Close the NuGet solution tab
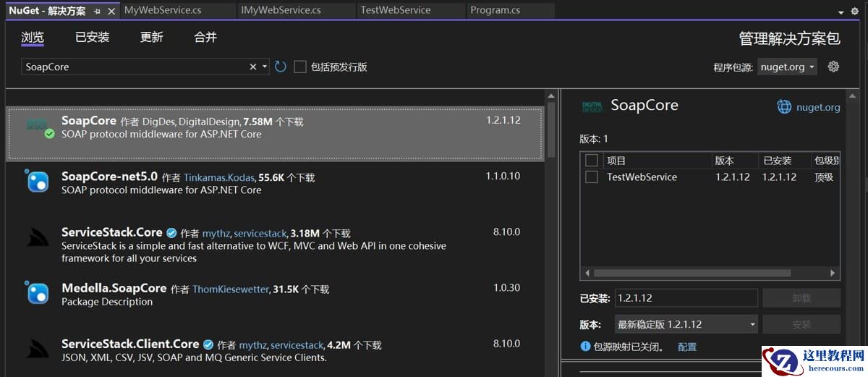Screen dimensions: 868x377 tap(111, 11)
